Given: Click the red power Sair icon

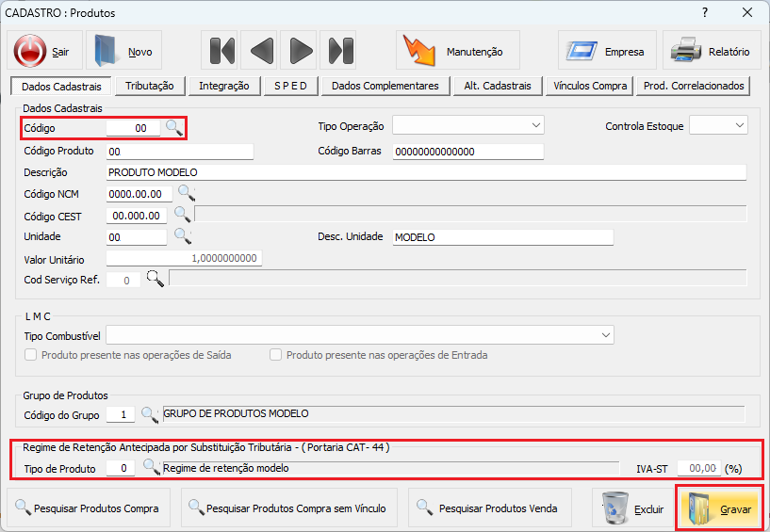Looking at the screenshot, I should point(30,51).
